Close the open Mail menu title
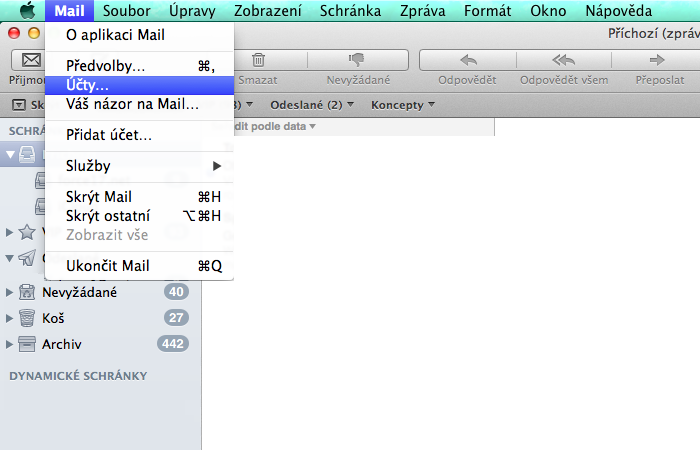 [x=70, y=11]
